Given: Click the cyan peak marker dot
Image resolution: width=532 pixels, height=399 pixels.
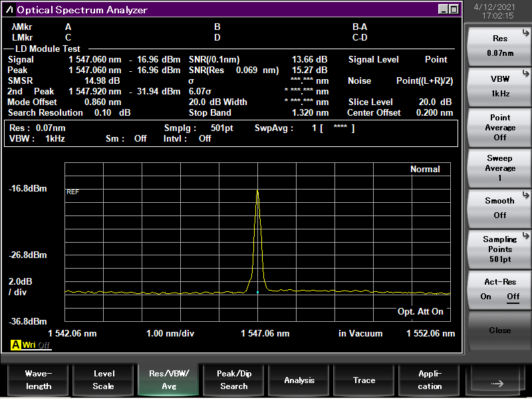Looking at the screenshot, I should pos(257,292).
